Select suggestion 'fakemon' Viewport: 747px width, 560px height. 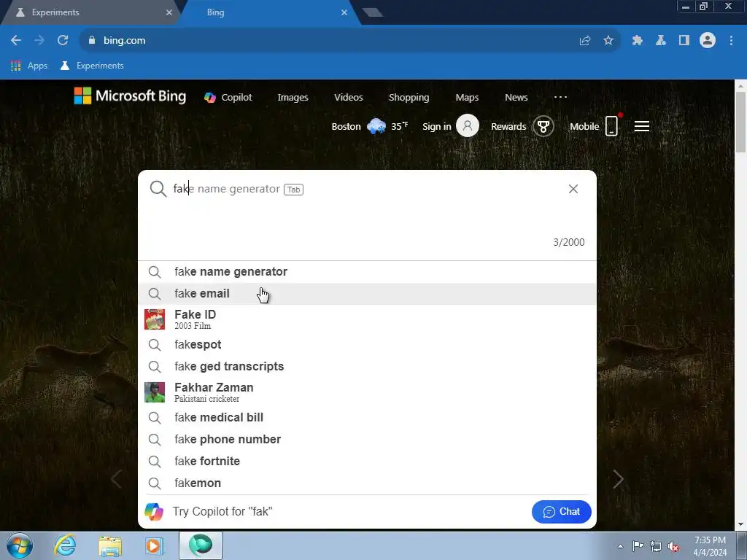click(x=367, y=483)
